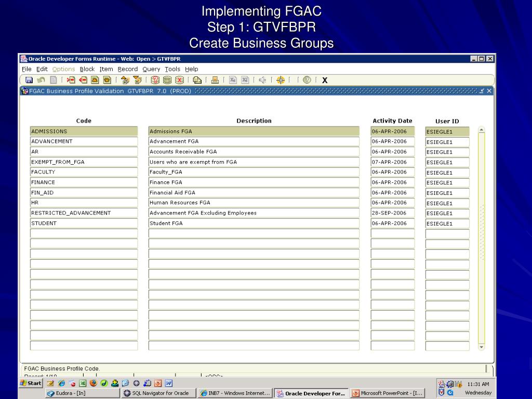Click the Cancel Query red-X icon
The height and width of the screenshot is (399, 532).
click(179, 80)
